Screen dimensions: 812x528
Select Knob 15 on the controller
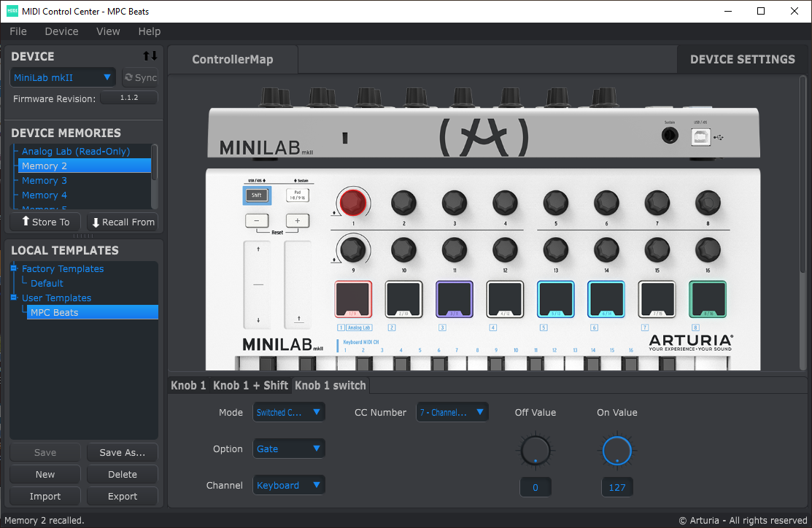click(657, 249)
